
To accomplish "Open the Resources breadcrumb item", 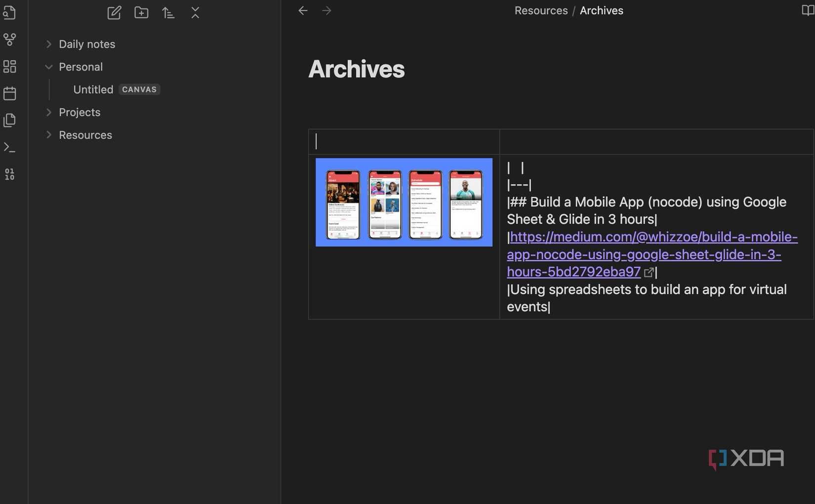I will click(x=540, y=10).
